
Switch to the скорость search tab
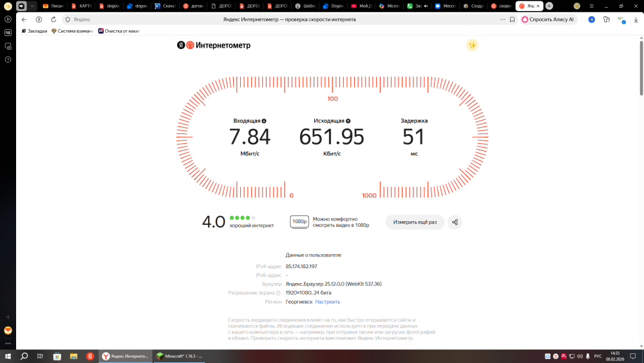pyautogui.click(x=501, y=6)
